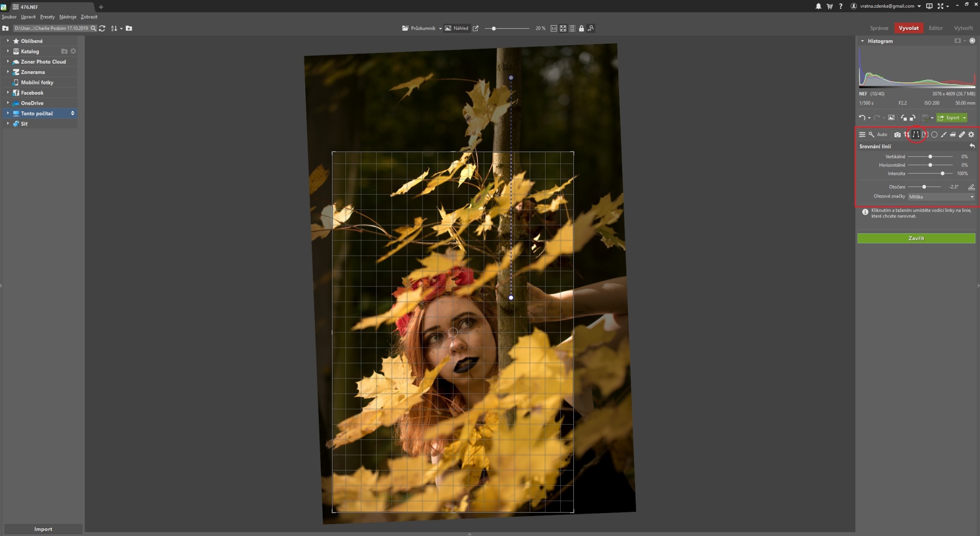Open the Export options dropdown arrow
980x536 pixels.
click(x=964, y=118)
